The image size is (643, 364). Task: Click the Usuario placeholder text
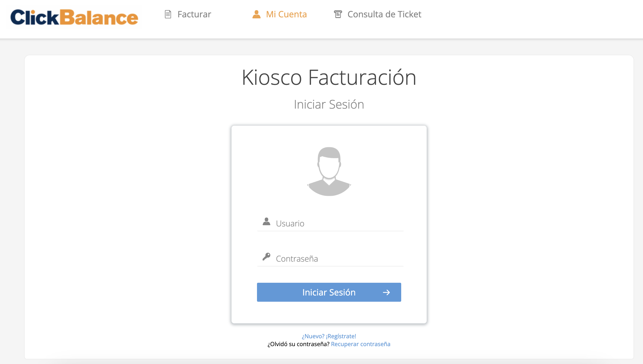pos(290,224)
